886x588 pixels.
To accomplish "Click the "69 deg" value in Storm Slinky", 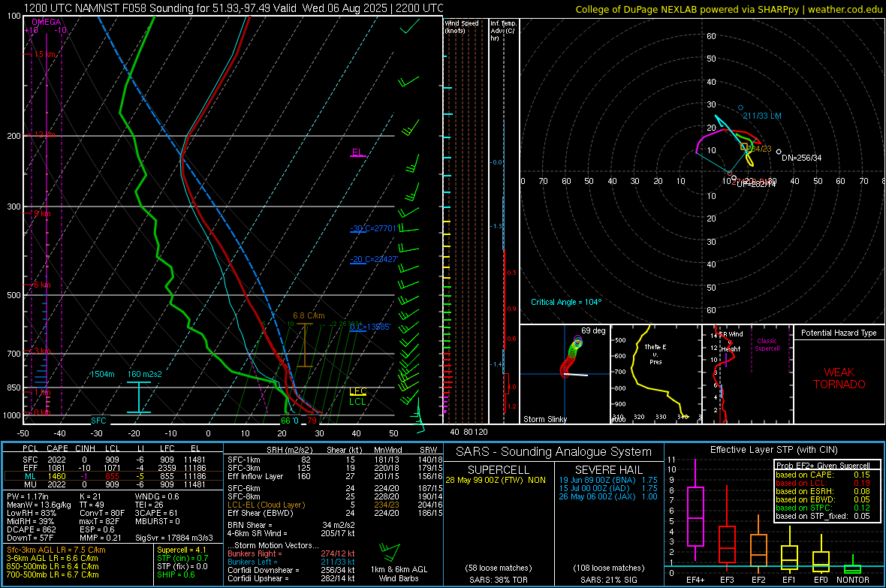I will point(593,330).
